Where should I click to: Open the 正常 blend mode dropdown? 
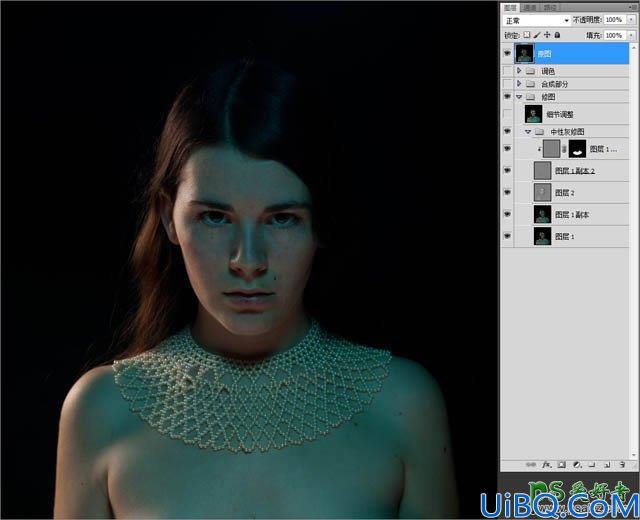tap(537, 20)
